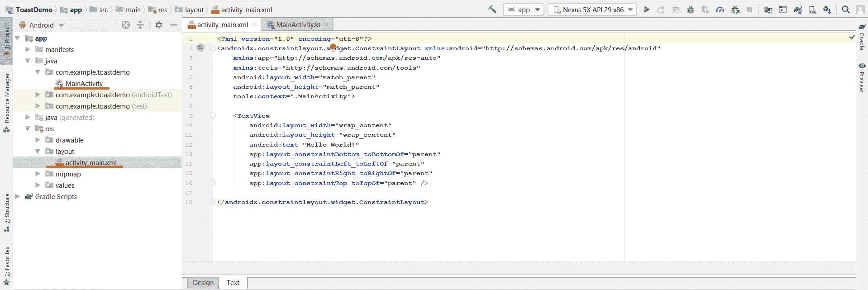Collapse all nodes in the project panel
This screenshot has height=290, width=868.
[x=140, y=25]
